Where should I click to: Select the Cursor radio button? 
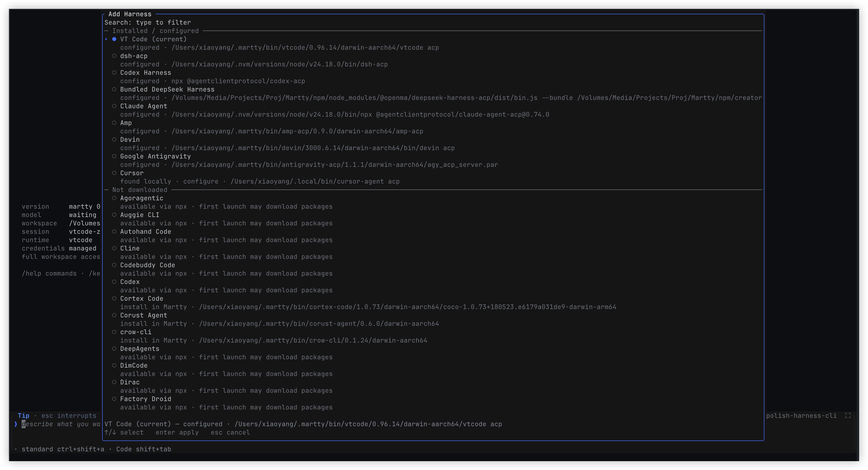114,173
